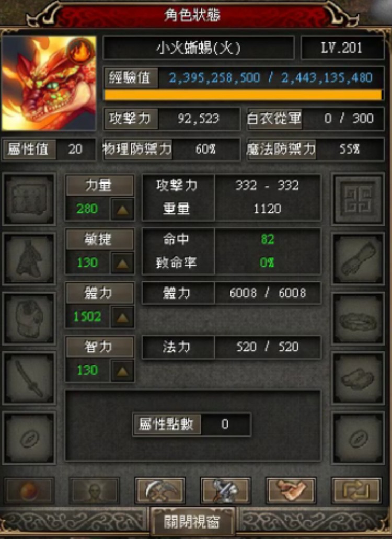This screenshot has width=392, height=539.
Task: Open the handshake trade icon
Action: pyautogui.click(x=291, y=490)
